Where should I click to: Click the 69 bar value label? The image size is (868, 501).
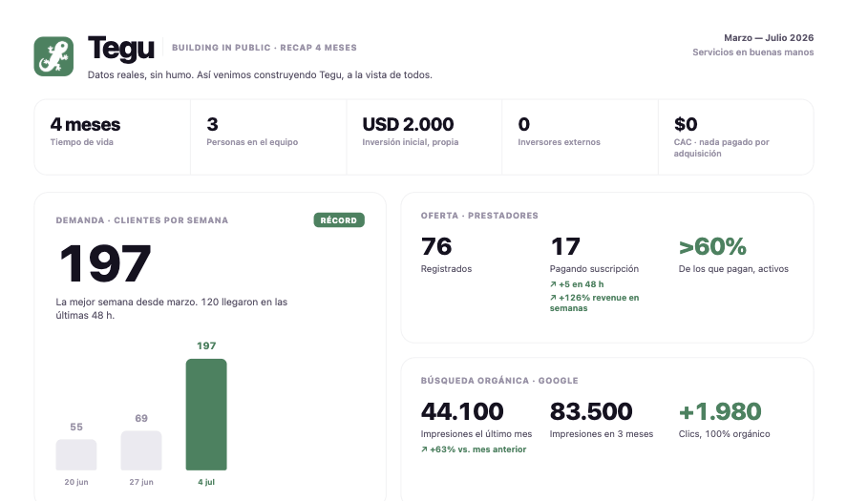(x=141, y=418)
